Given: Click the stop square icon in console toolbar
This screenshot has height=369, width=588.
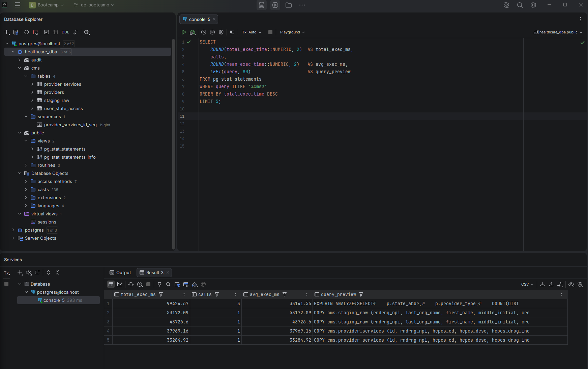Looking at the screenshot, I should 270,32.
